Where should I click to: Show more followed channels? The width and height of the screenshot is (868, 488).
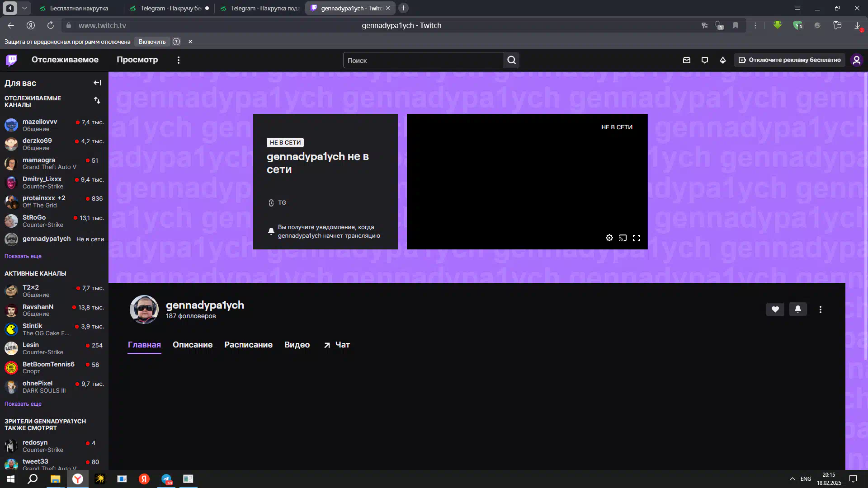[x=23, y=256]
